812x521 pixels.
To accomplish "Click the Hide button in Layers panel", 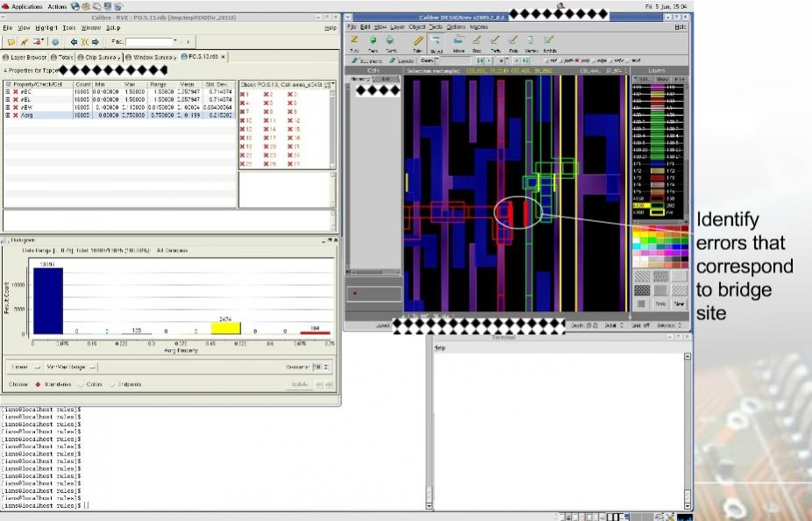I will (680, 79).
